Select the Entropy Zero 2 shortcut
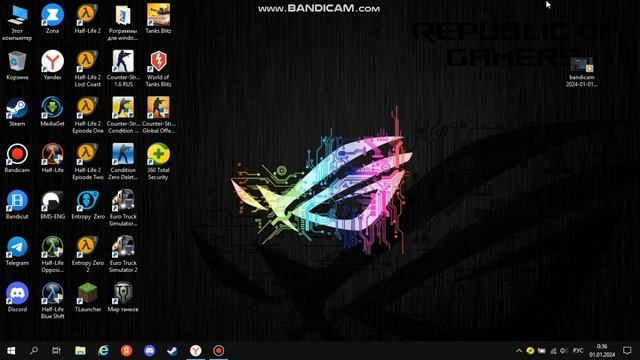The width and height of the screenshot is (640, 360). (87, 255)
